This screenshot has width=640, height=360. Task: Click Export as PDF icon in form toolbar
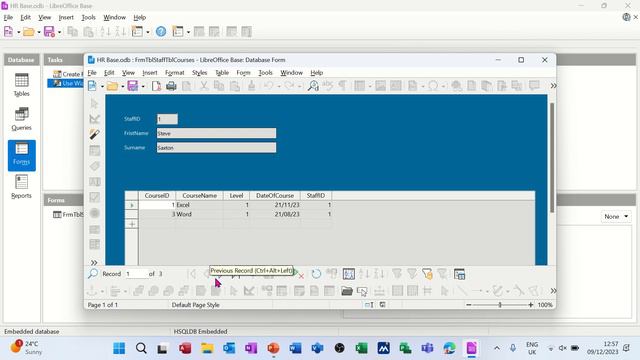pyautogui.click(x=156, y=86)
